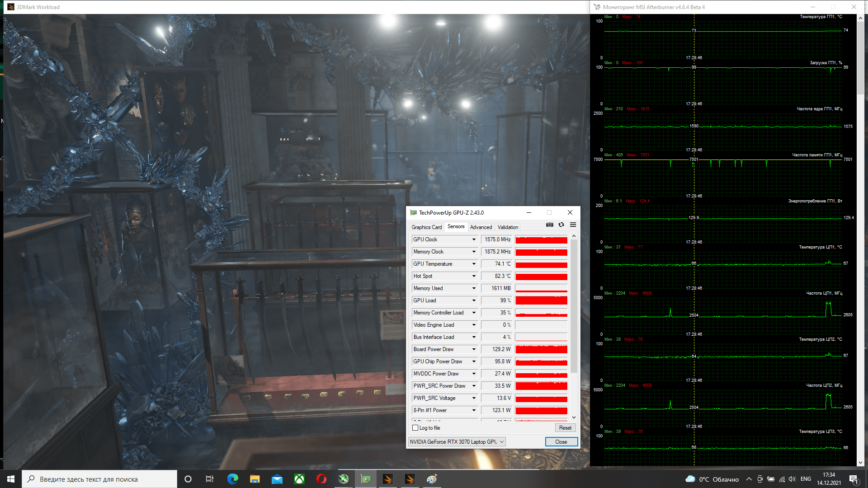Click the Mail app taskbar icon

pos(277,479)
